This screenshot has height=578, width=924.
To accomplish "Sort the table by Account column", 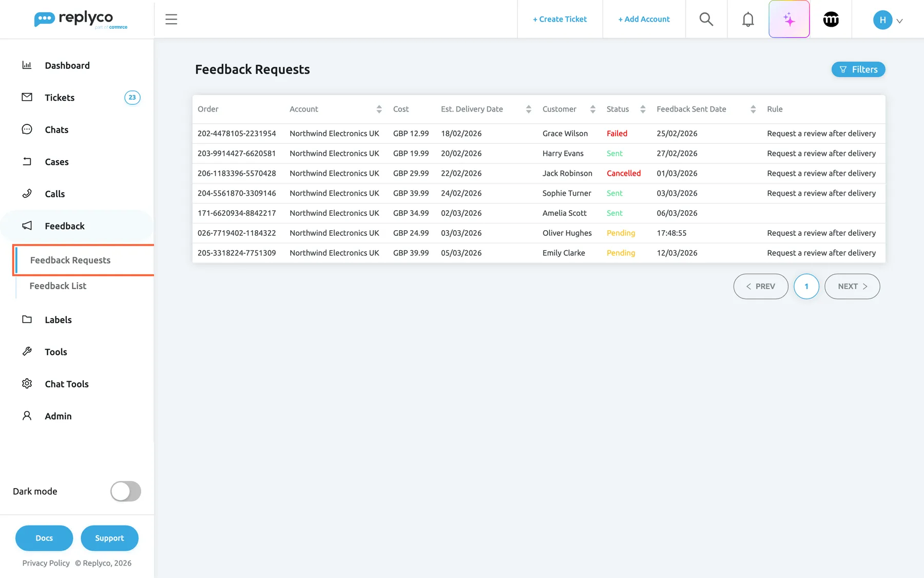I will [379, 109].
